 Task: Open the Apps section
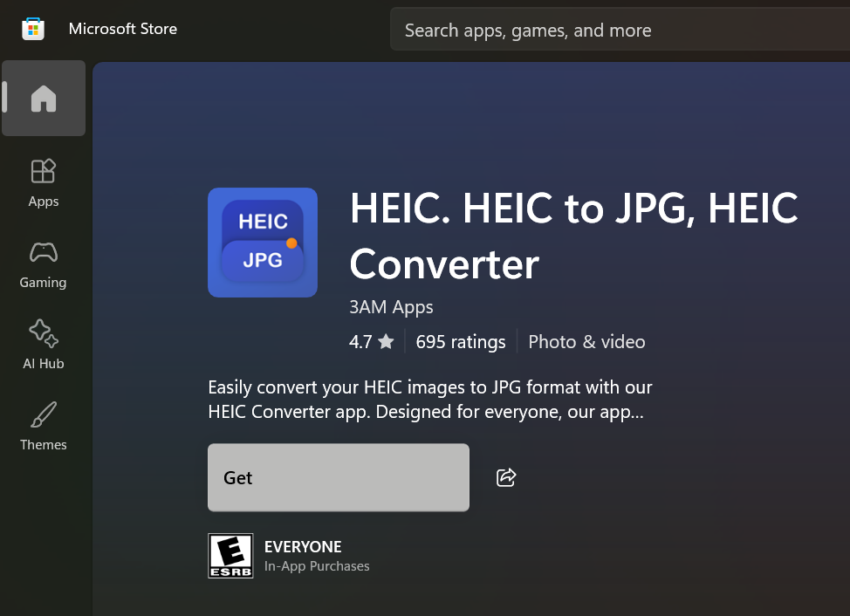(44, 182)
